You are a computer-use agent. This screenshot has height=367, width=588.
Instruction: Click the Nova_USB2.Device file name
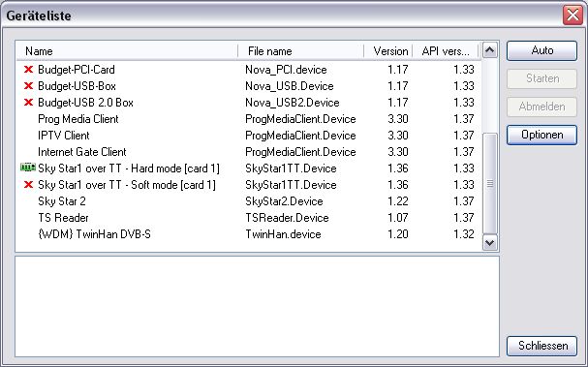coord(293,103)
